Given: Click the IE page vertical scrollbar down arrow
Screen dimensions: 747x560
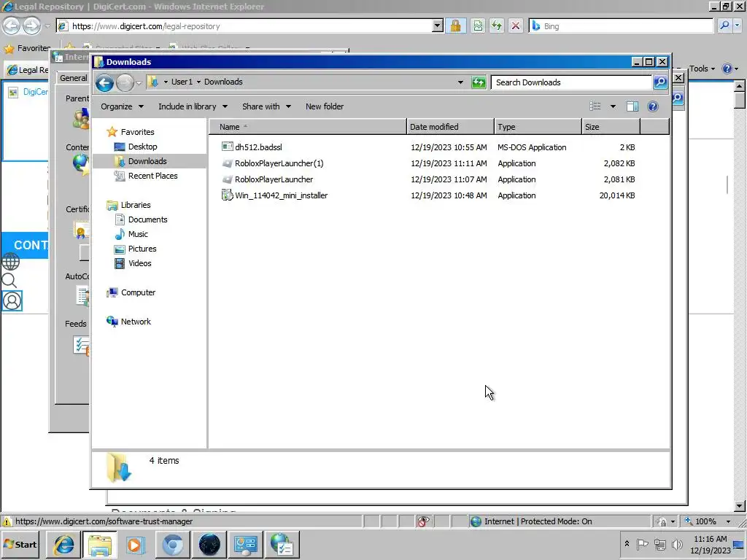Looking at the screenshot, I should coord(740,506).
